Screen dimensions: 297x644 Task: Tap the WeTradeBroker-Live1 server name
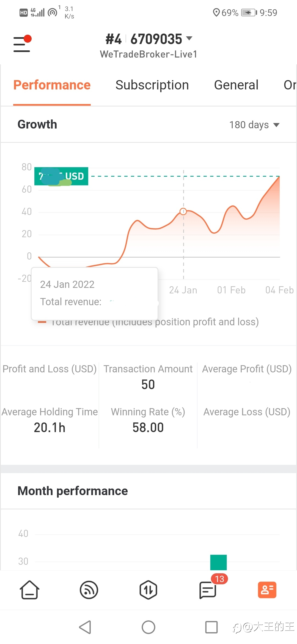[x=148, y=54]
